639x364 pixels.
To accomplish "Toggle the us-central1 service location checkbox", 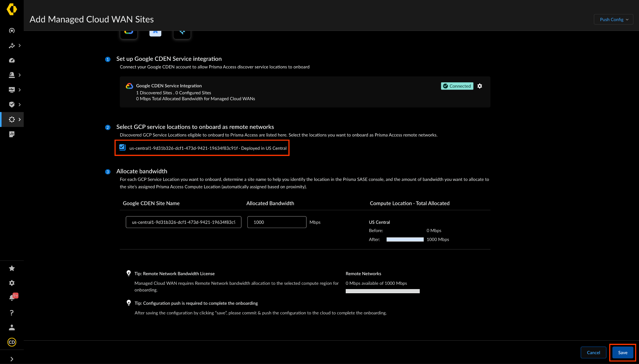I will 122,148.
